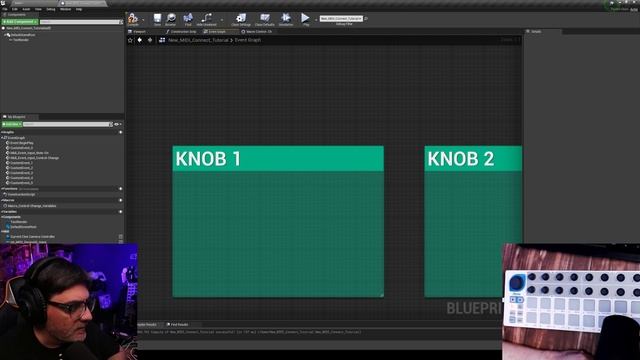Screen dimensions: 640x360
Task: Collapse the Functions section
Action: coord(2,189)
